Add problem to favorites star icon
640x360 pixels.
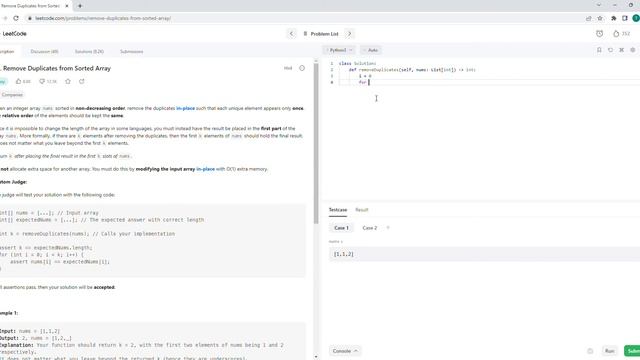click(68, 81)
